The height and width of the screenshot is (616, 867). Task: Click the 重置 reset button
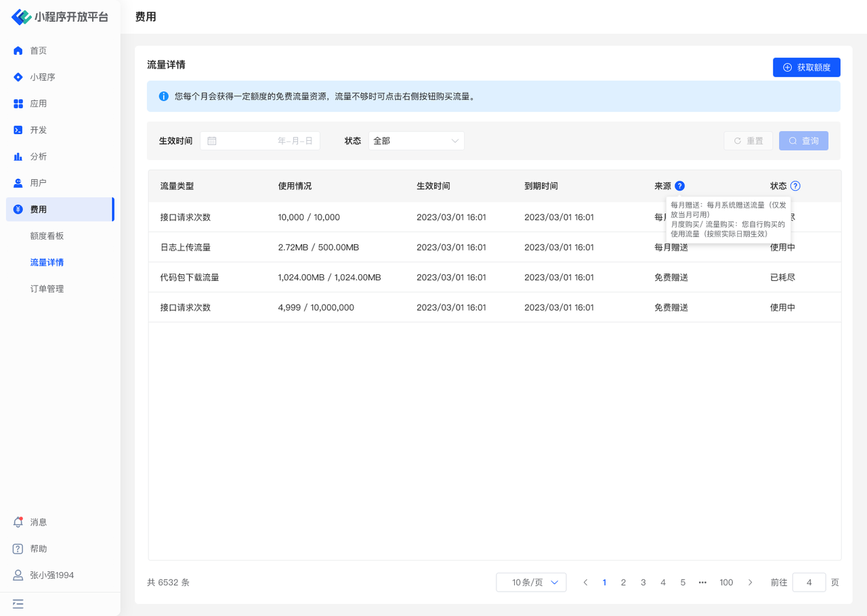pyautogui.click(x=748, y=141)
